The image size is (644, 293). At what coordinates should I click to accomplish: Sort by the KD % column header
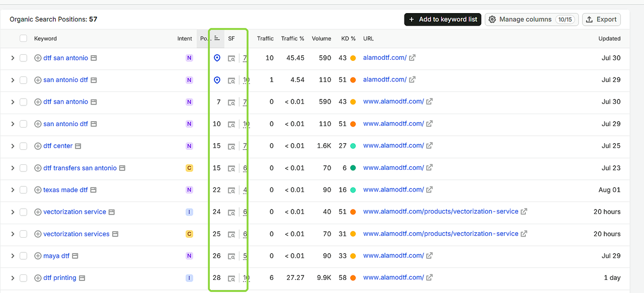(x=348, y=39)
